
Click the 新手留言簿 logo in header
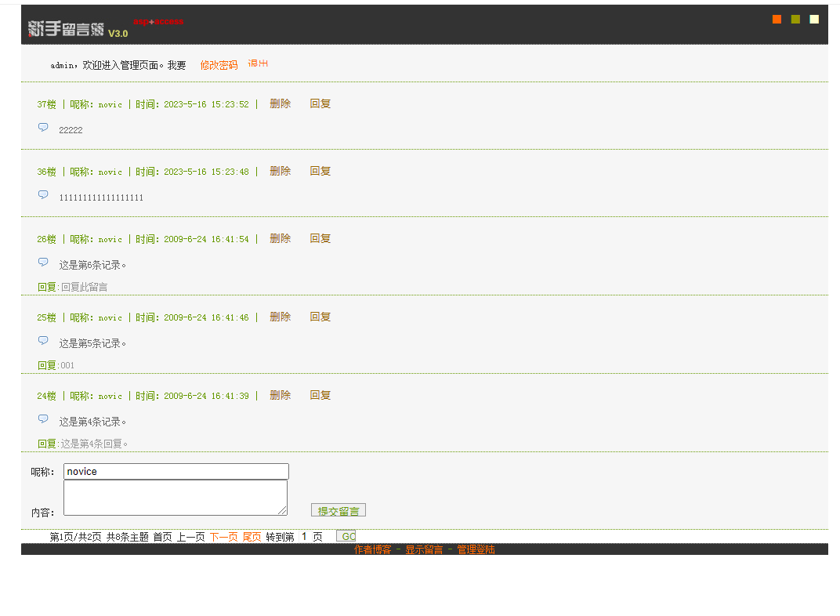(66, 29)
